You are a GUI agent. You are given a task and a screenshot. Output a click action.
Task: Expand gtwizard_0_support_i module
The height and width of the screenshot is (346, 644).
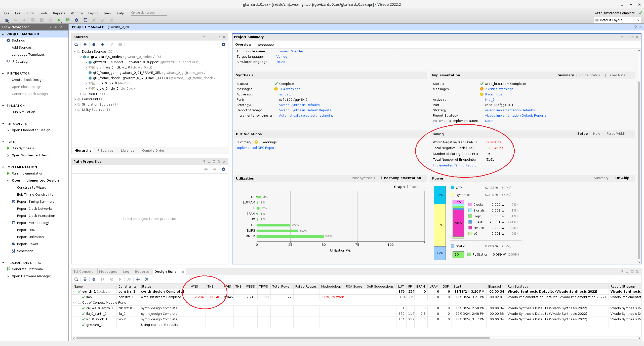(x=86, y=62)
